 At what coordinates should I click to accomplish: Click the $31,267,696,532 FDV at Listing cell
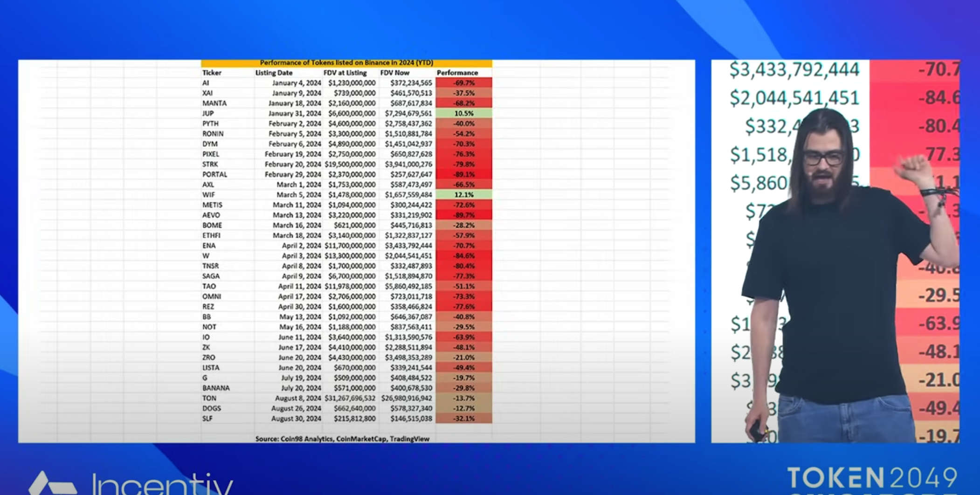click(x=350, y=398)
